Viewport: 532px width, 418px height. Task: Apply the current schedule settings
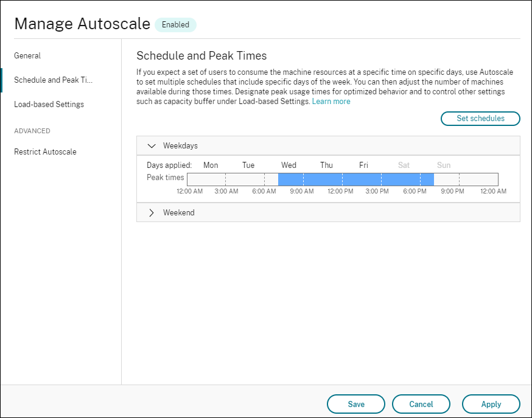491,403
